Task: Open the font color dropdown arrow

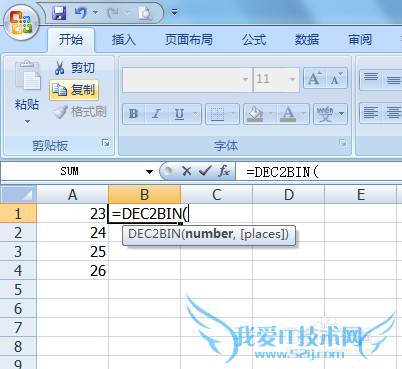Action: (303, 114)
